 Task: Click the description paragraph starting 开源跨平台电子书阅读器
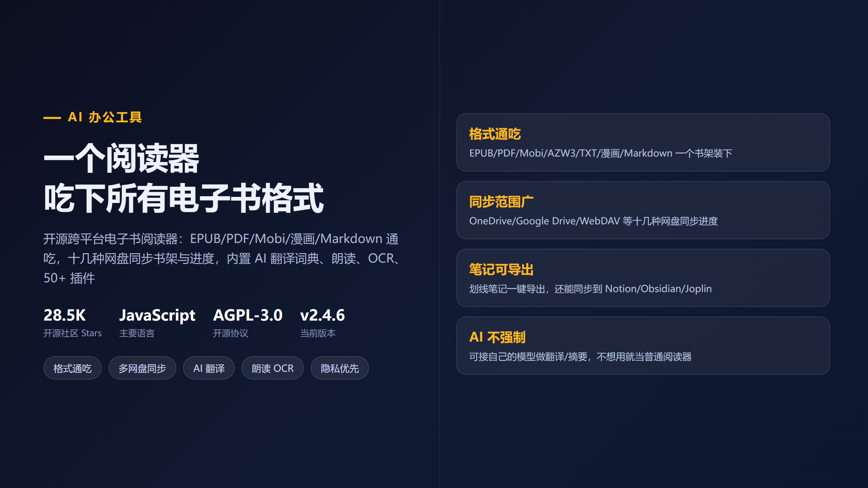point(222,258)
